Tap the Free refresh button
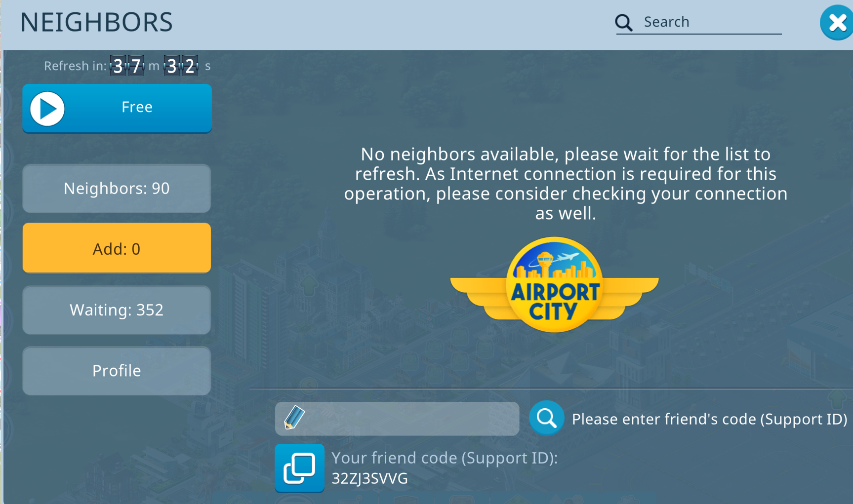 point(117,108)
